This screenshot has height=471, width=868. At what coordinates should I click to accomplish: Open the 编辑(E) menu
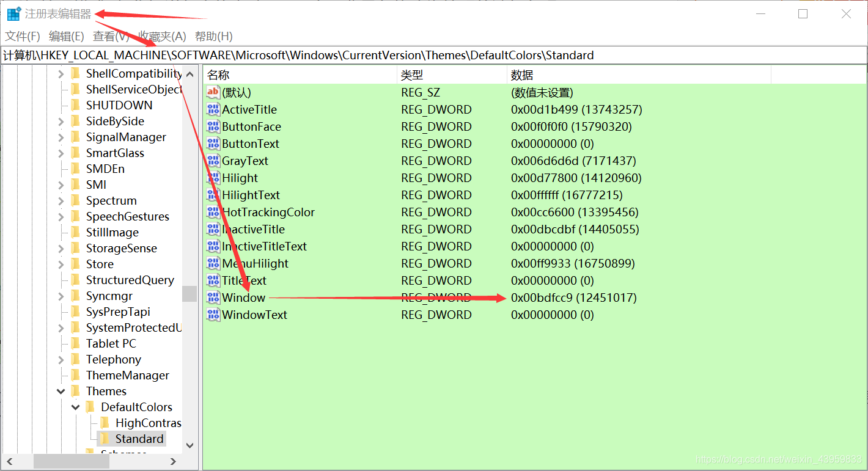point(66,37)
